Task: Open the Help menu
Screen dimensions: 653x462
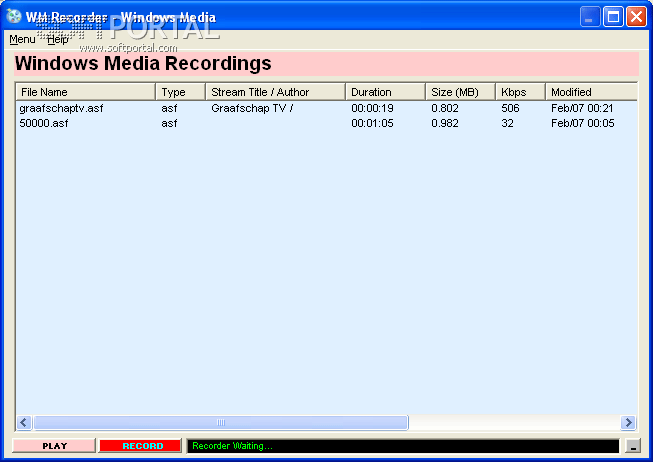Action: coord(57,40)
